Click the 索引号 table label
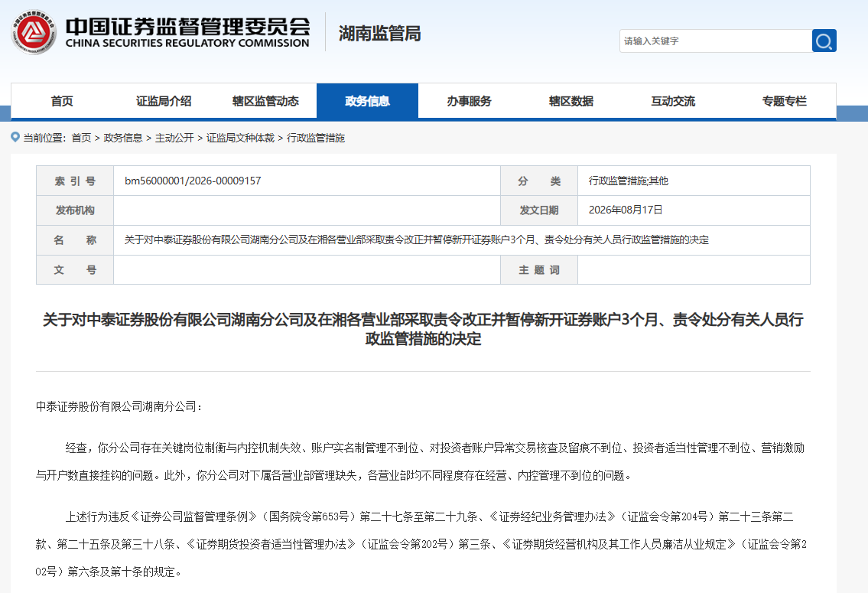 click(x=75, y=181)
